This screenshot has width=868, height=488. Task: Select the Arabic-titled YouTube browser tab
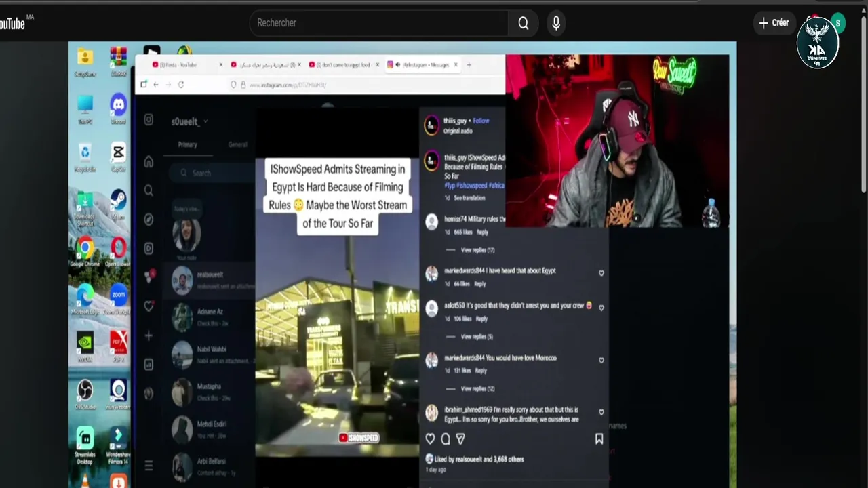(x=265, y=65)
